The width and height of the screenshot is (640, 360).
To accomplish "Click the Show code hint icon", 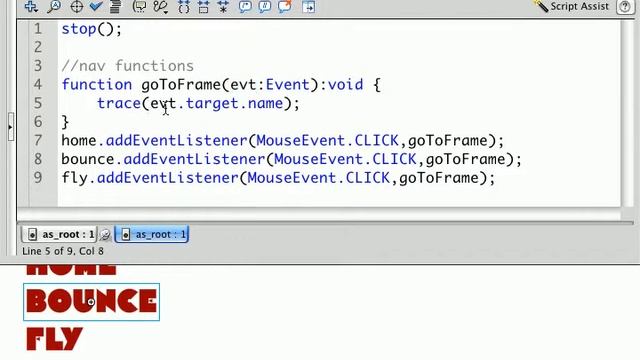I will pos(139,6).
